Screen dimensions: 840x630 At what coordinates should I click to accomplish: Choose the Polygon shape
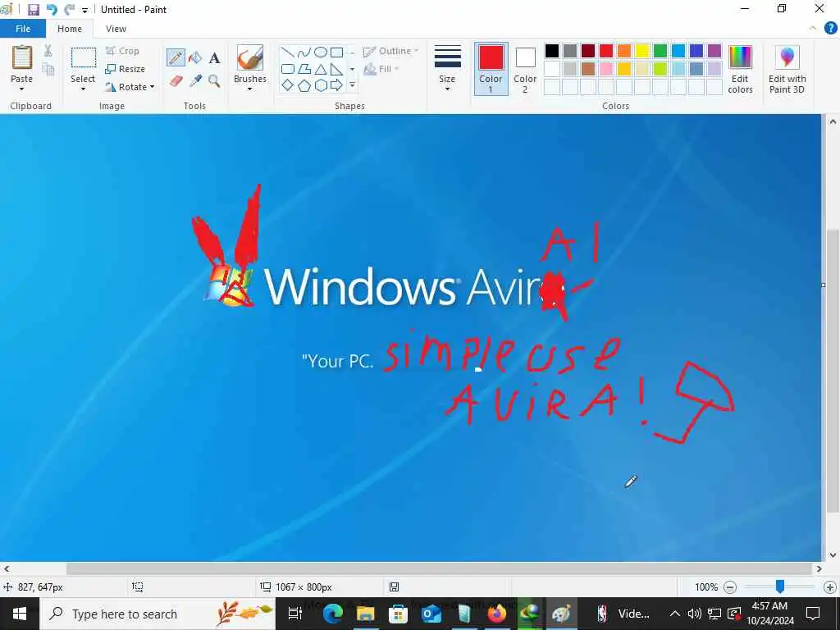[x=304, y=69]
